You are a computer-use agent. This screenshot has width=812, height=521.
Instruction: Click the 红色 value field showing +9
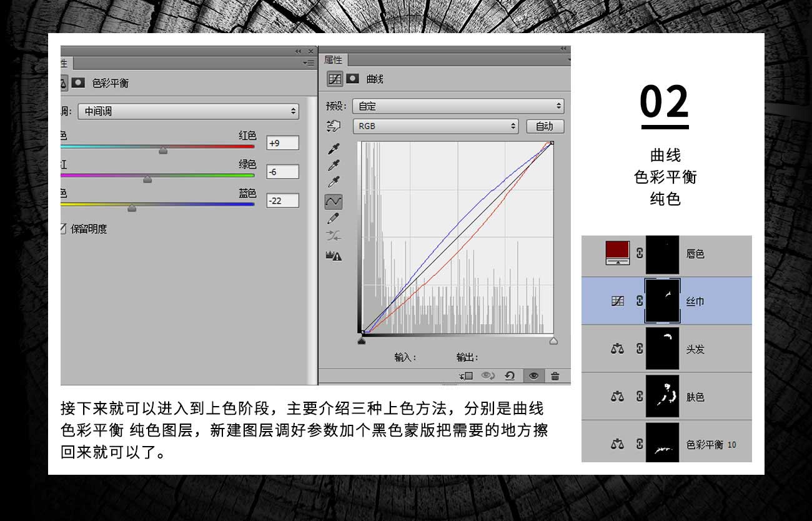282,143
